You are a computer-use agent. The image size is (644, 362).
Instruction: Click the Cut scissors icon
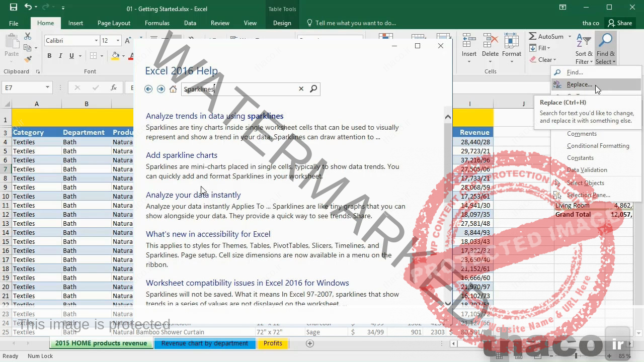(x=28, y=36)
